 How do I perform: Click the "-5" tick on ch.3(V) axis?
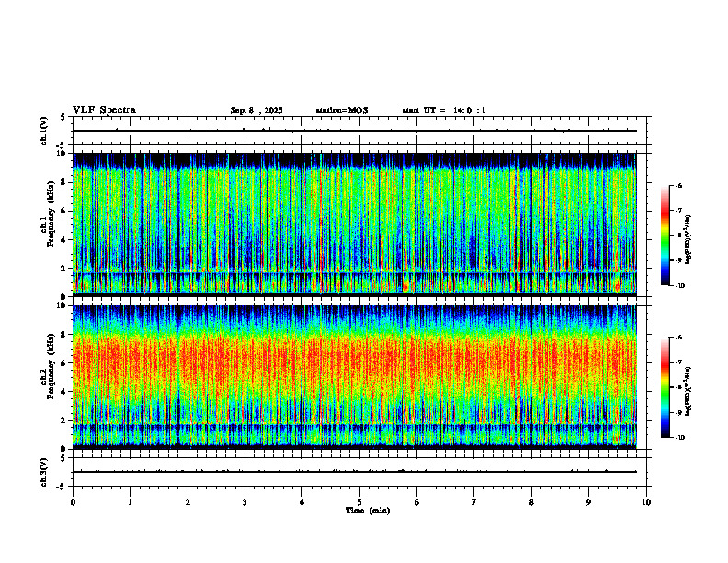tap(61, 487)
